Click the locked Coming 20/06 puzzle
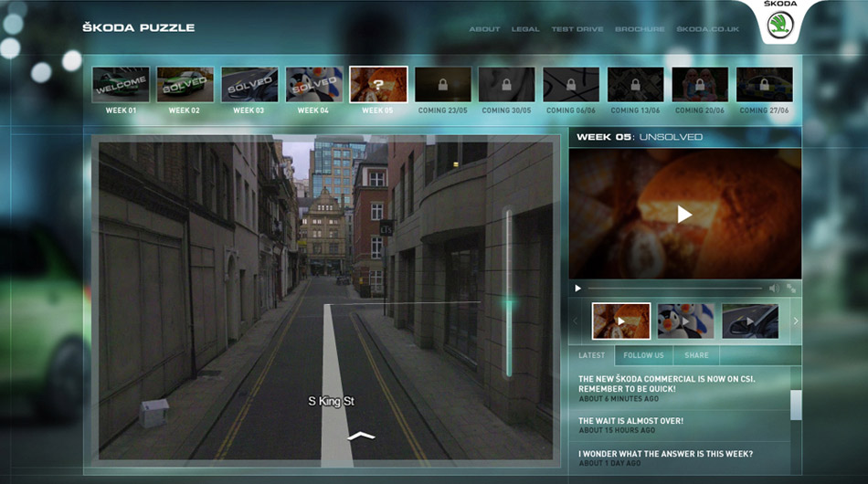 pyautogui.click(x=700, y=85)
